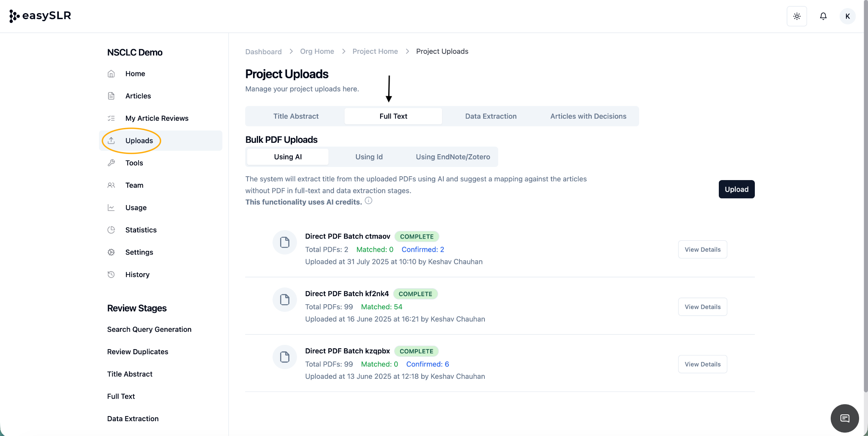868x436 pixels.
Task: Click the ctmaov batch file icon
Action: (x=285, y=242)
